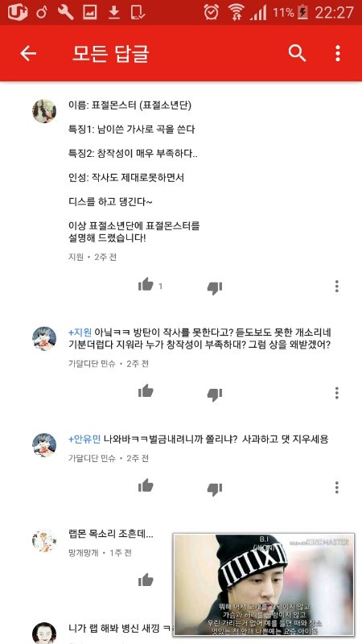Like the 랩몬 목소리 조흔데 comment
The image size is (362, 644).
(x=146, y=580)
